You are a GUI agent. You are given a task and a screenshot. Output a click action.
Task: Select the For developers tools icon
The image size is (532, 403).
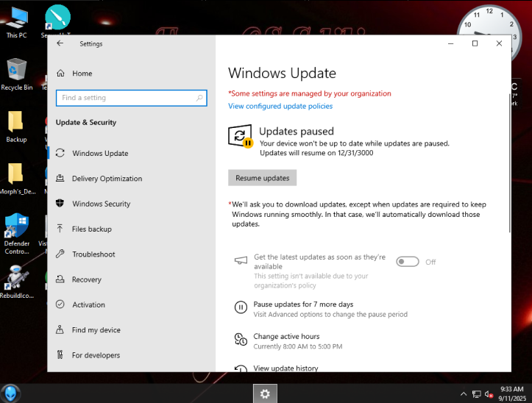coord(60,354)
